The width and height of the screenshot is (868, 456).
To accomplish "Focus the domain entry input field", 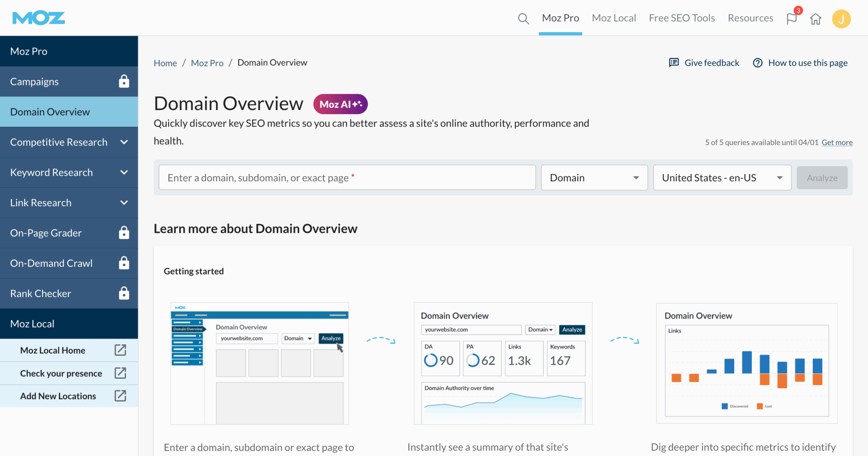I will coord(347,178).
